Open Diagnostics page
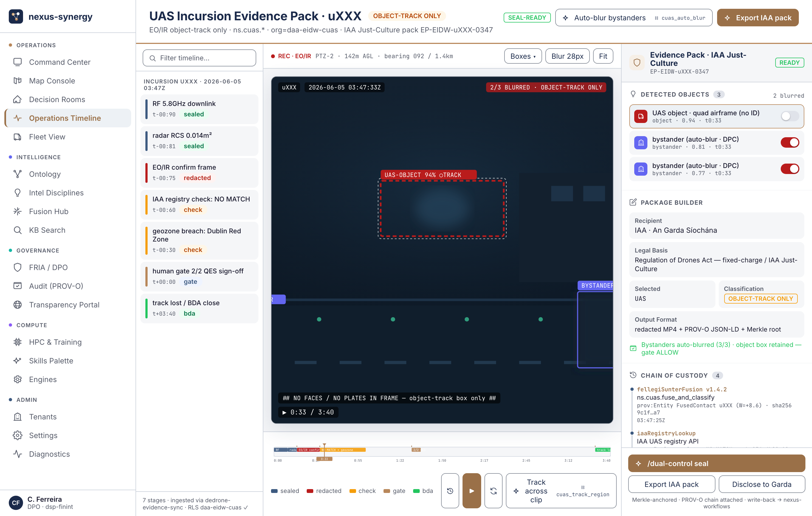Viewport: 812px width, 516px height. click(67, 454)
